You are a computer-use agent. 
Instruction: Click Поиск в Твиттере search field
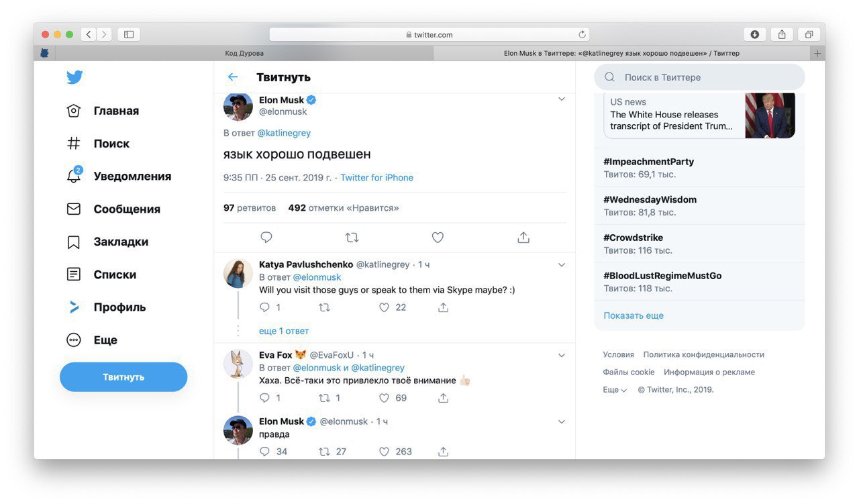point(699,77)
